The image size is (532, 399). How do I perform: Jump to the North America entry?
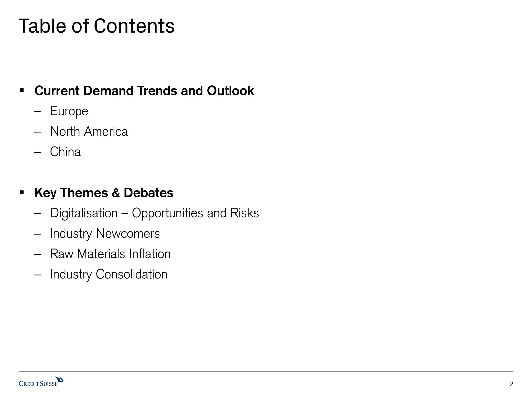[89, 131]
